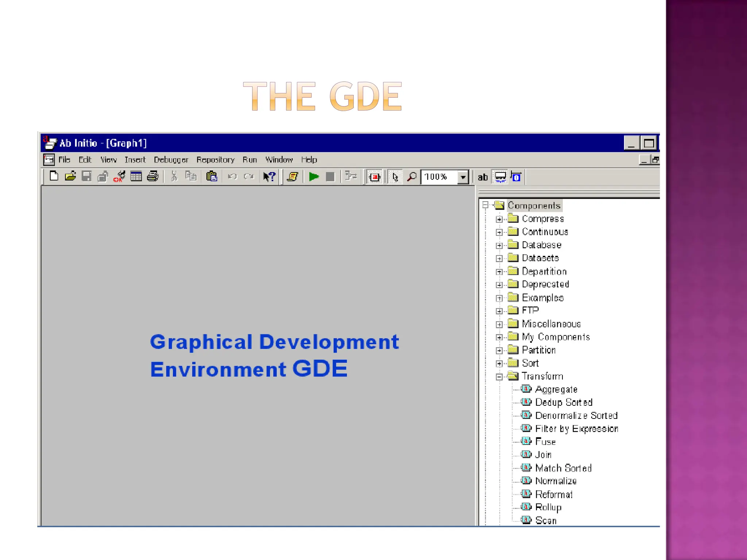Screen dimensions: 747x560
Task: Collapse the Transform folder
Action: 499,377
